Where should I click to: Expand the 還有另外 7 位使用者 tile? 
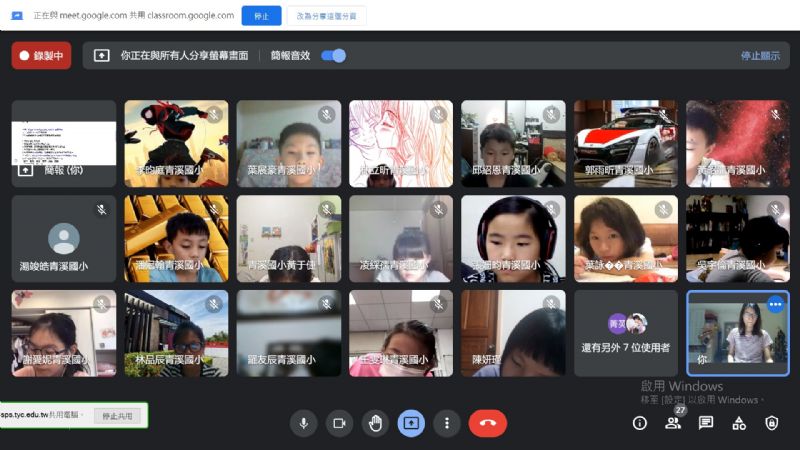pyautogui.click(x=626, y=334)
